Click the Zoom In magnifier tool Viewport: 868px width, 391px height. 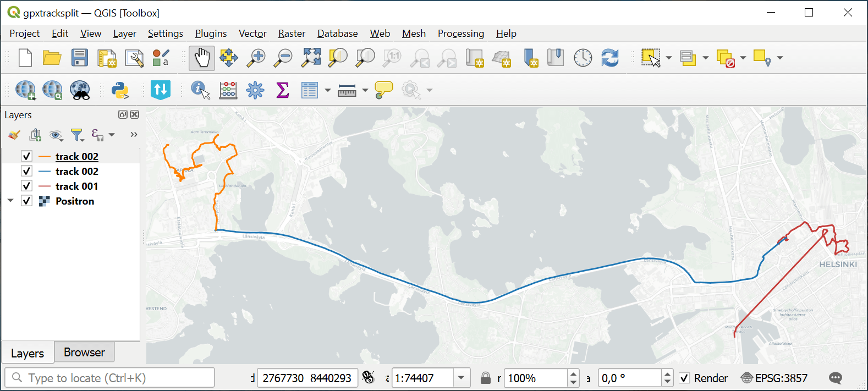[256, 58]
